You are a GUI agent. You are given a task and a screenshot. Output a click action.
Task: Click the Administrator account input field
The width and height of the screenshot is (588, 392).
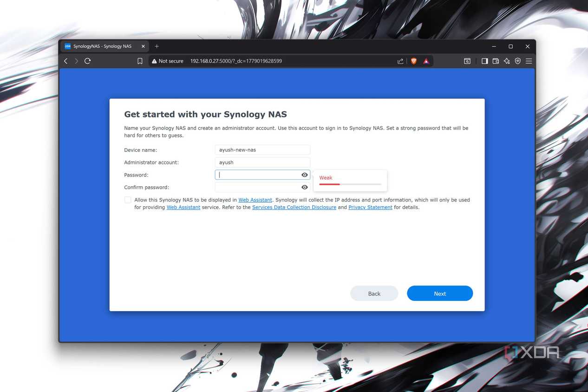[x=262, y=163]
